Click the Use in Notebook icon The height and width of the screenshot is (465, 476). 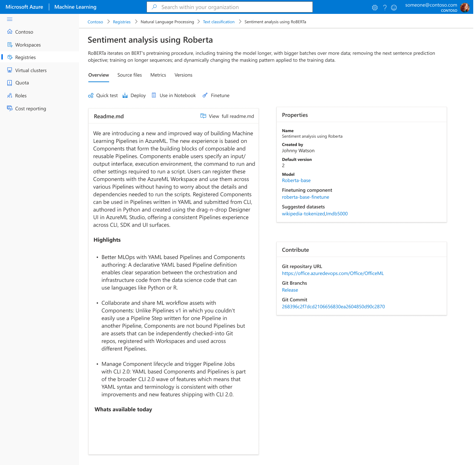tap(154, 95)
